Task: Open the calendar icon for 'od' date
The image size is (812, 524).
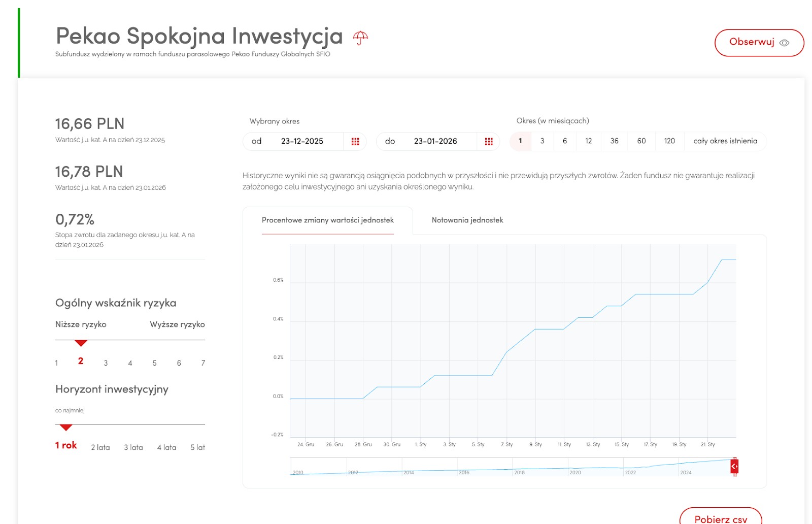Action: pos(355,142)
